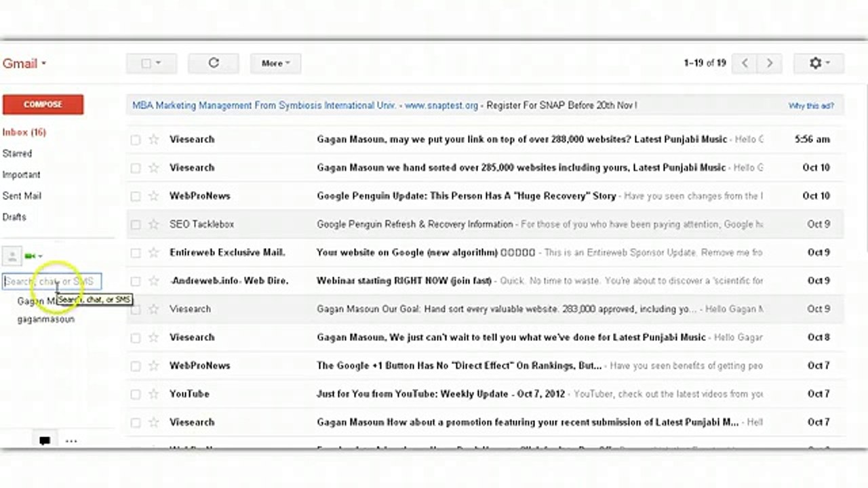Tick the WebProNews Penguin Update checkbox
The height and width of the screenshot is (488, 868).
[136, 196]
